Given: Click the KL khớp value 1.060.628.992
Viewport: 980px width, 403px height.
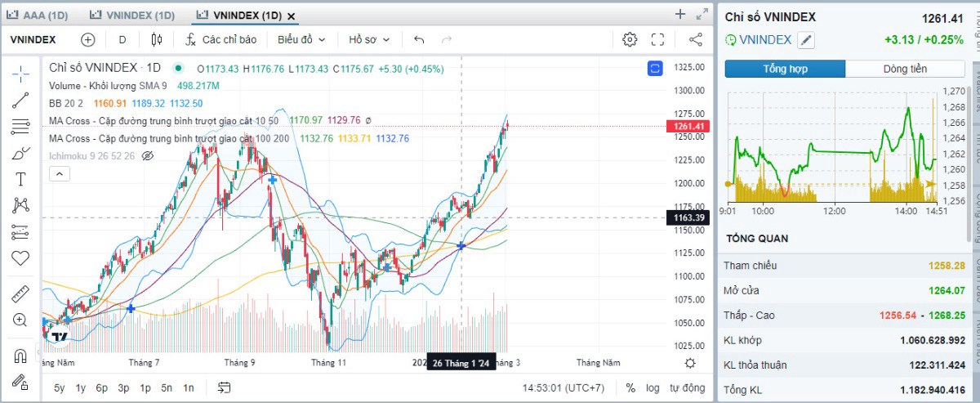Looking at the screenshot, I should coord(933,340).
